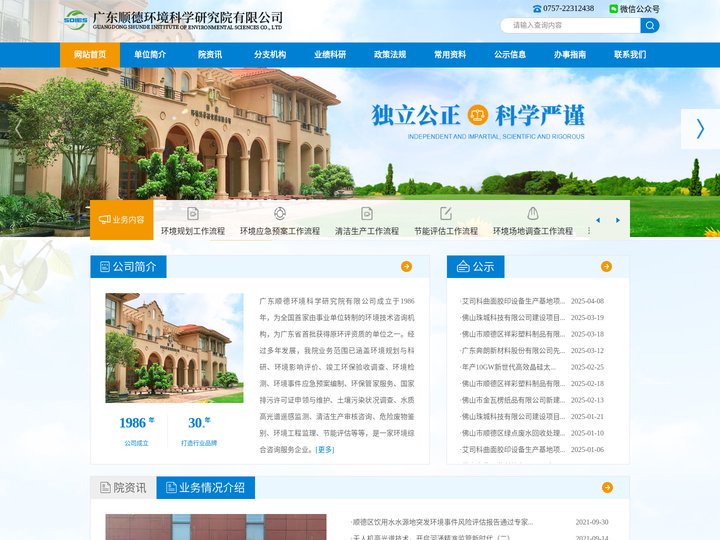Click the WeChat icon beside 微信公众号
Viewport: 720px width, 540px height.
pyautogui.click(x=613, y=9)
